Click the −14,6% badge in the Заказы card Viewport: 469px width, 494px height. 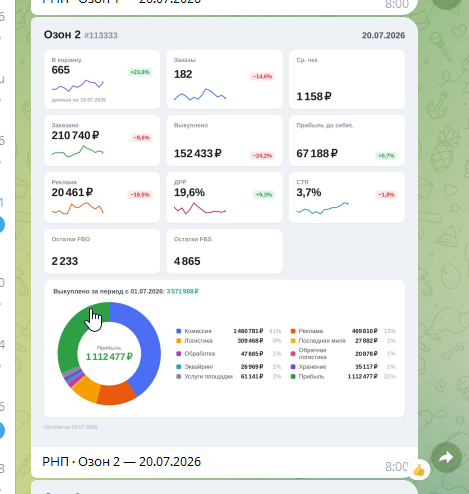262,77
